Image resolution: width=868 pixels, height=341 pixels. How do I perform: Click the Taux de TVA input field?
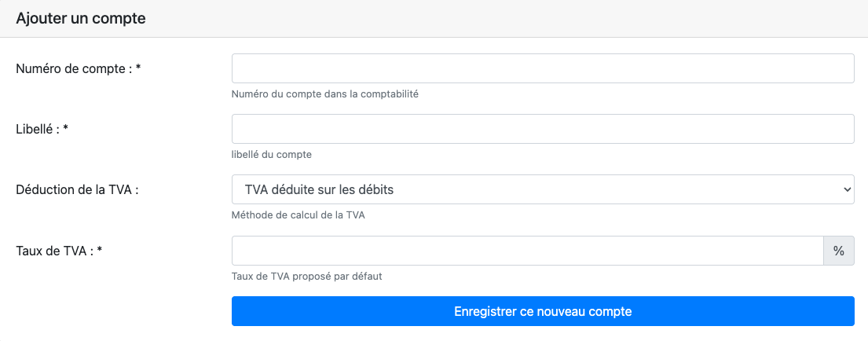pos(526,251)
